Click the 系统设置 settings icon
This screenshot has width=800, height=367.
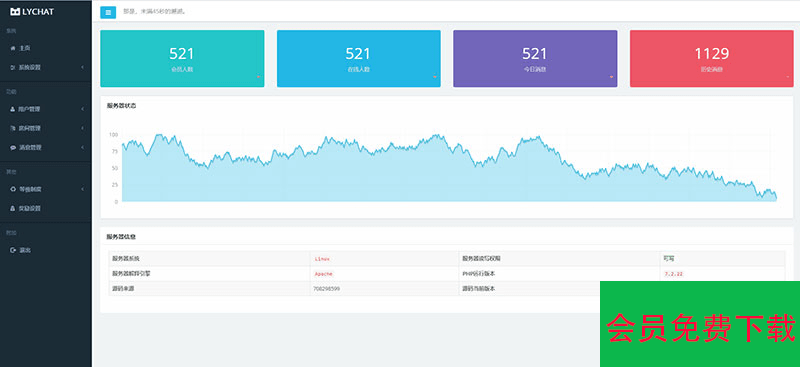pos(13,67)
